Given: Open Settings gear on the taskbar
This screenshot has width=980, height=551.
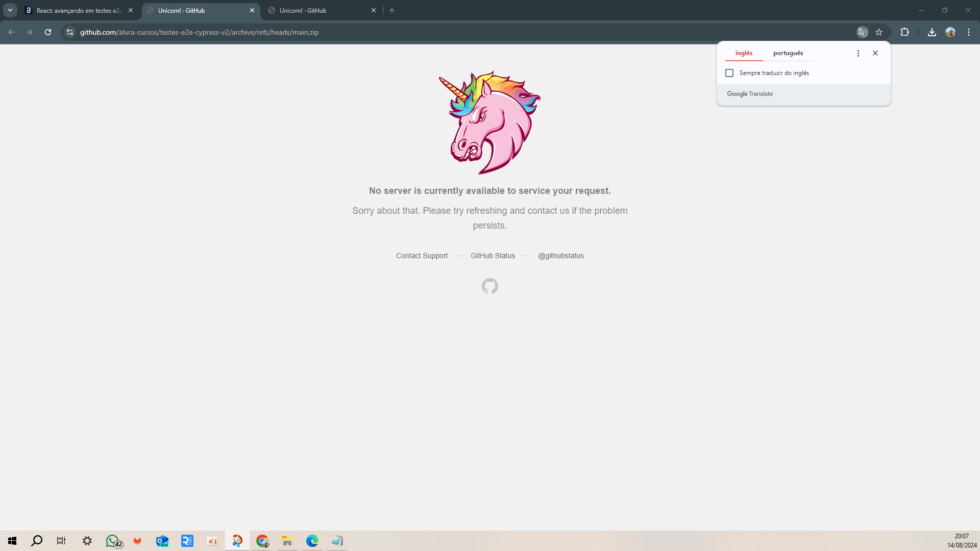Looking at the screenshot, I should pyautogui.click(x=87, y=541).
